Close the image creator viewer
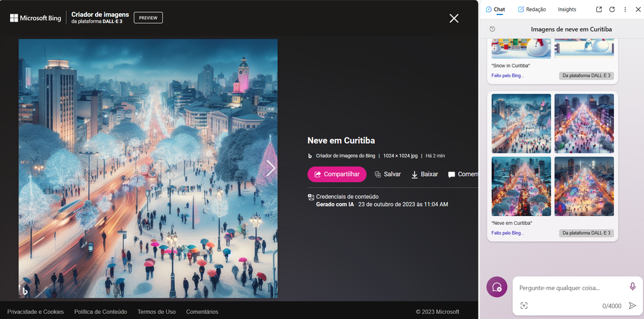The height and width of the screenshot is (319, 644). tap(454, 18)
